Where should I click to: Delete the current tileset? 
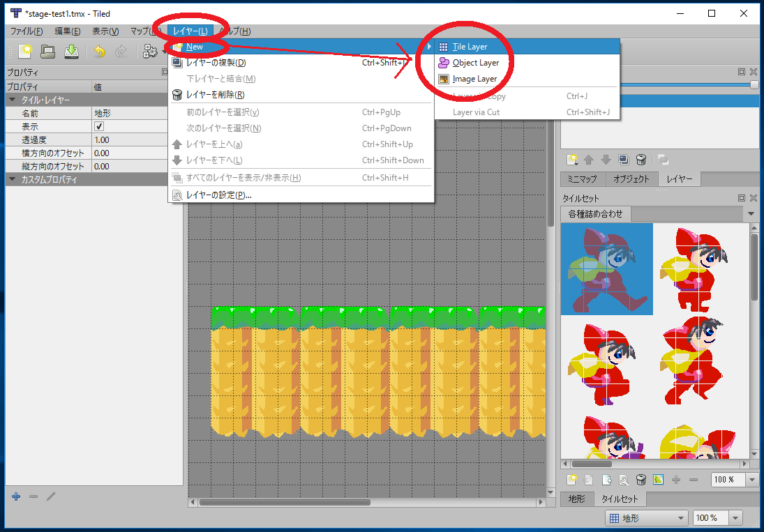tap(641, 480)
